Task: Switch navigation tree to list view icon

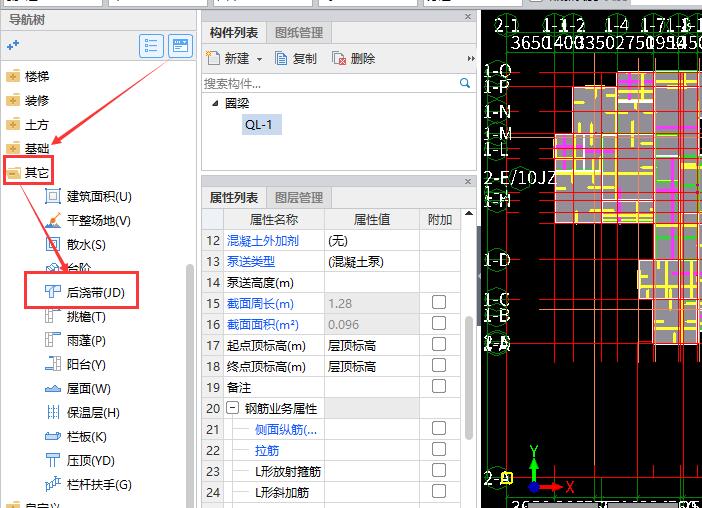Action: [151, 46]
